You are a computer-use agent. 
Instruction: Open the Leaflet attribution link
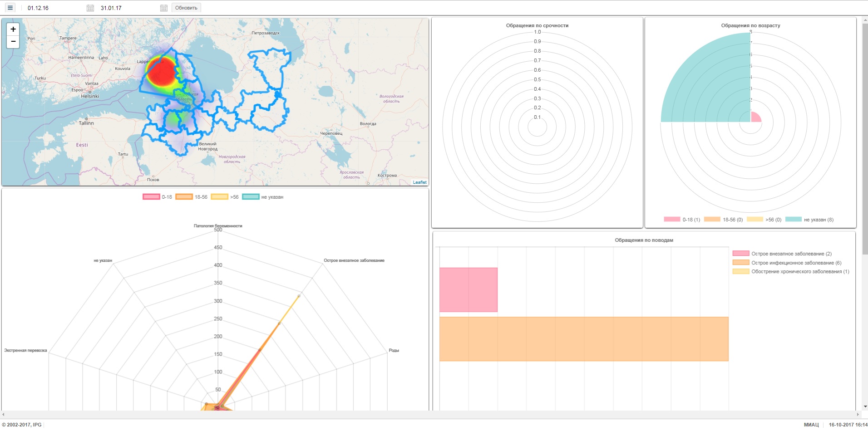(419, 182)
